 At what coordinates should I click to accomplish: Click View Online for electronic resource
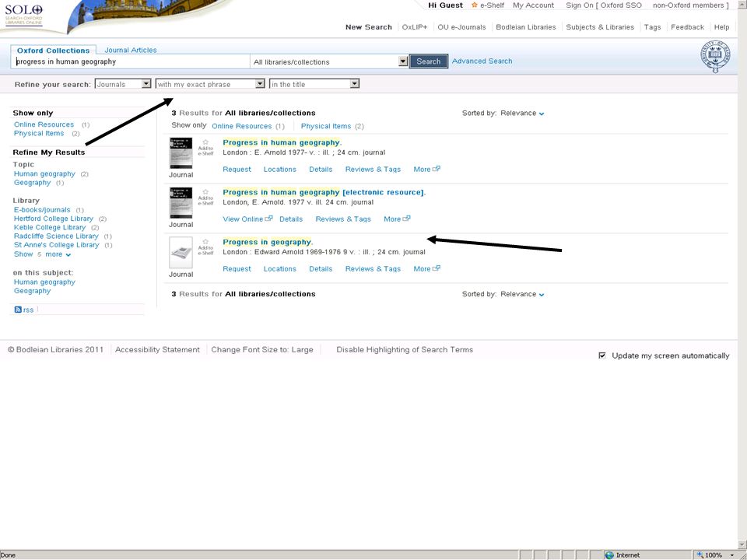click(247, 219)
